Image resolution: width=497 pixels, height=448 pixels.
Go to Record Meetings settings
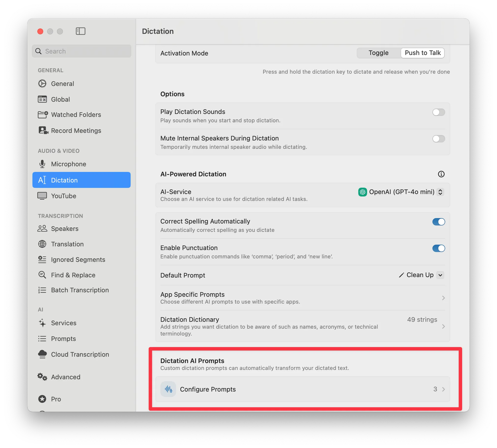76,131
